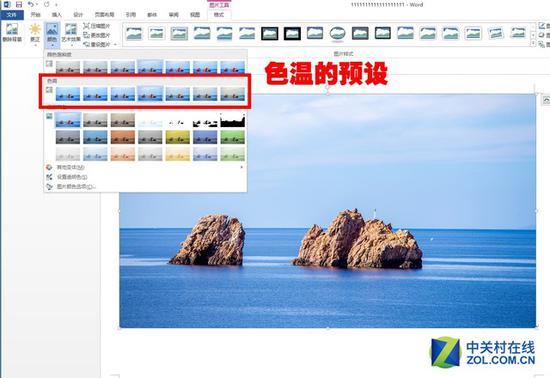
Task: Pick the warmest color temperature preset thumbnail
Action: pos(233,94)
